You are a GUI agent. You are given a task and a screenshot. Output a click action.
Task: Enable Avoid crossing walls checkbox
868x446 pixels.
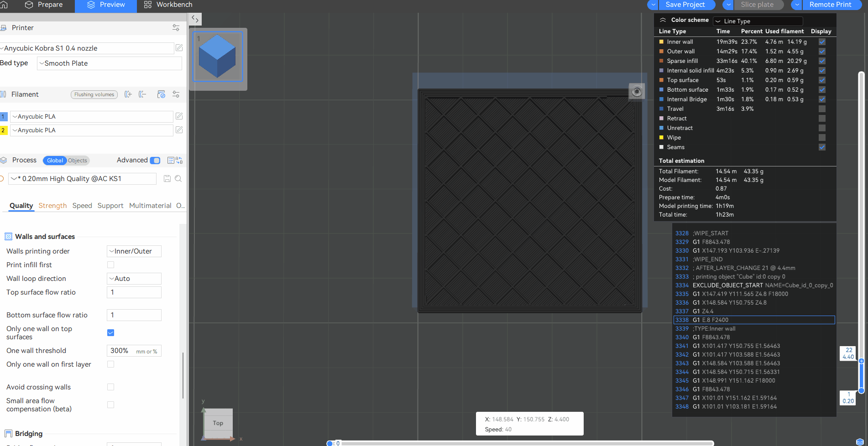(110, 387)
